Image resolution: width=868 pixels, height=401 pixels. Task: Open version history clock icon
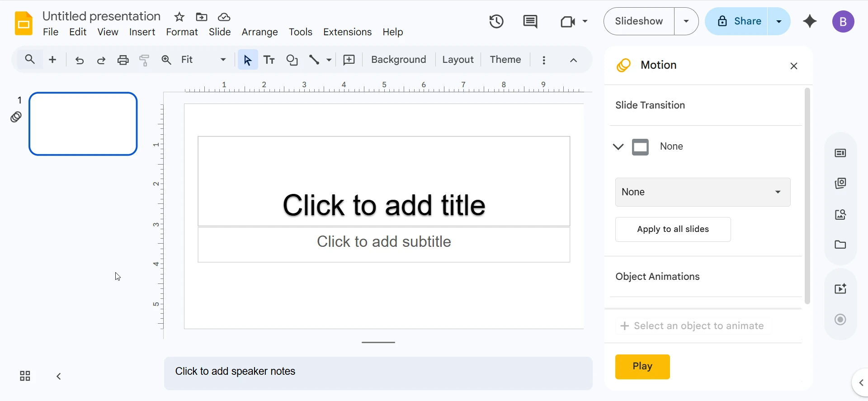point(496,21)
